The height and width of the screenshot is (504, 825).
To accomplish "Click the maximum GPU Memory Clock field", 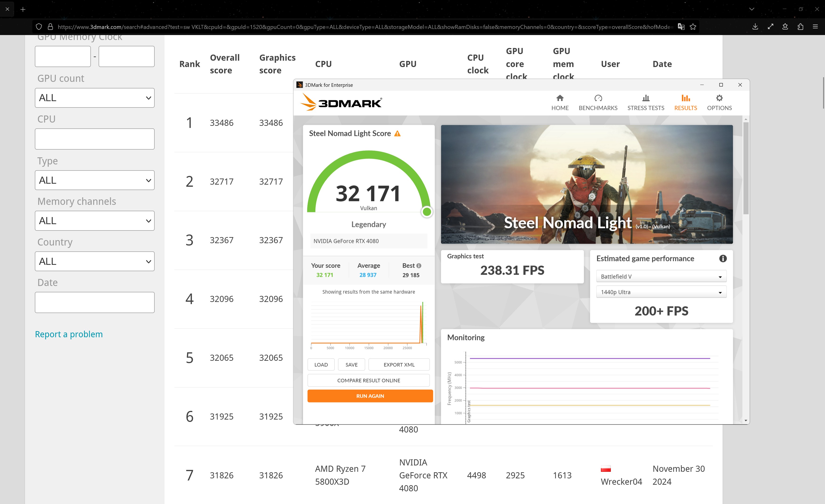I will 127,56.
